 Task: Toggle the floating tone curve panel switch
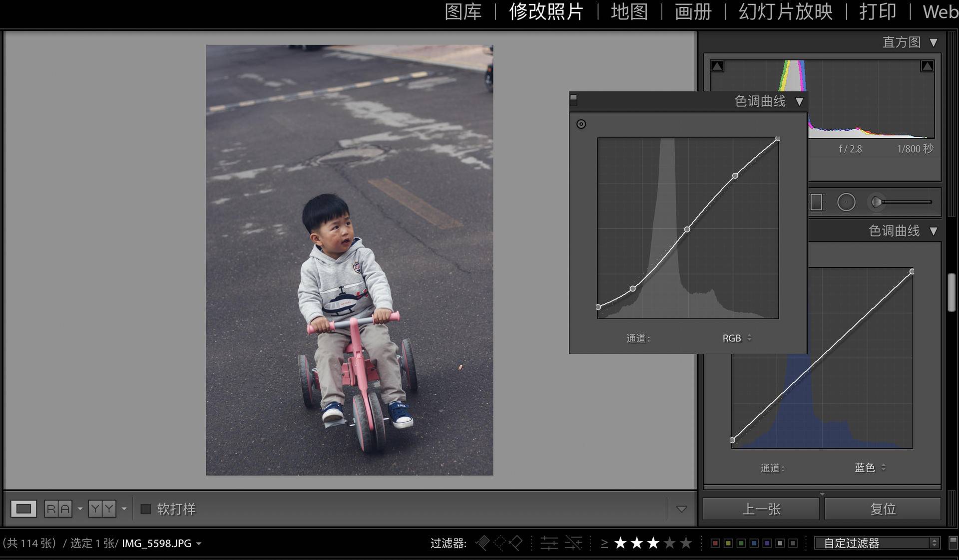tap(573, 100)
